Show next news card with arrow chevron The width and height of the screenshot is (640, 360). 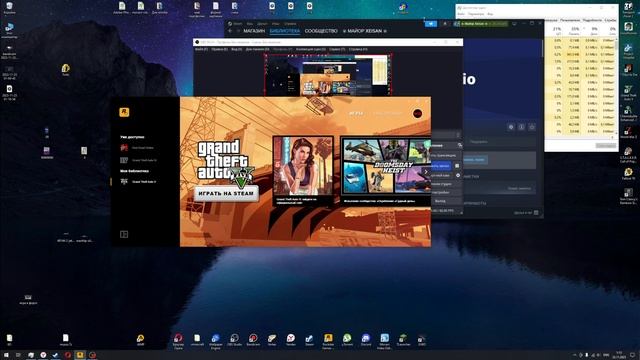click(426, 172)
